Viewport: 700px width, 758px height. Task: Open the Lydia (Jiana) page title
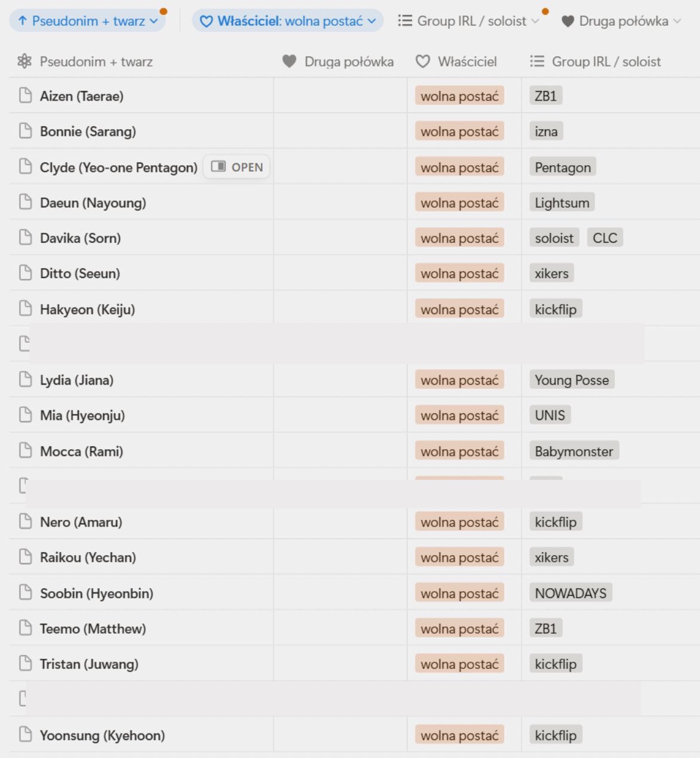tap(77, 380)
